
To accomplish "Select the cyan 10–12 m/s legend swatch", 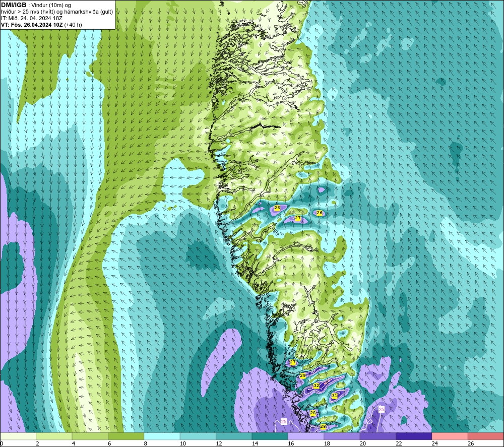I will [x=198, y=436].
